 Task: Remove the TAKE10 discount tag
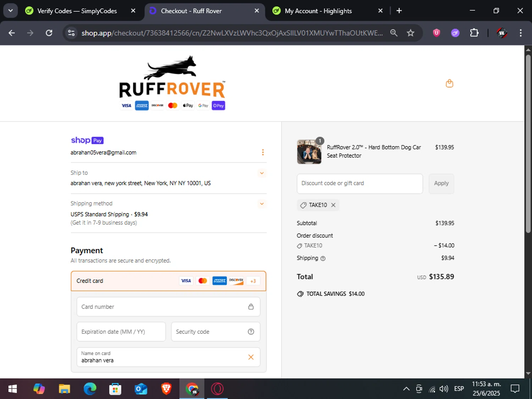pyautogui.click(x=333, y=205)
